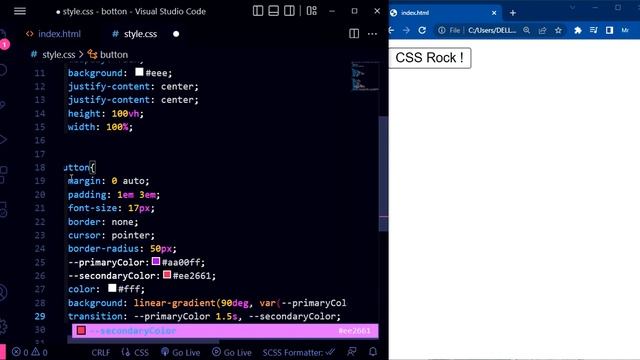Image resolution: width=640 pixels, height=360 pixels.
Task: Open the #aa00ff color swatch
Action: click(156, 261)
